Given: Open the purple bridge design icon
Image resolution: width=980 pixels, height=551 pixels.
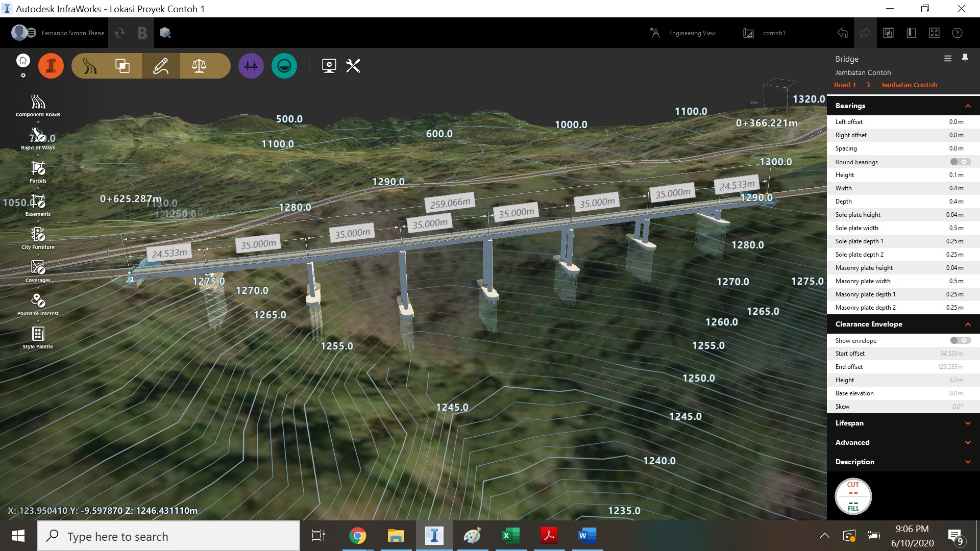Looking at the screenshot, I should click(251, 66).
